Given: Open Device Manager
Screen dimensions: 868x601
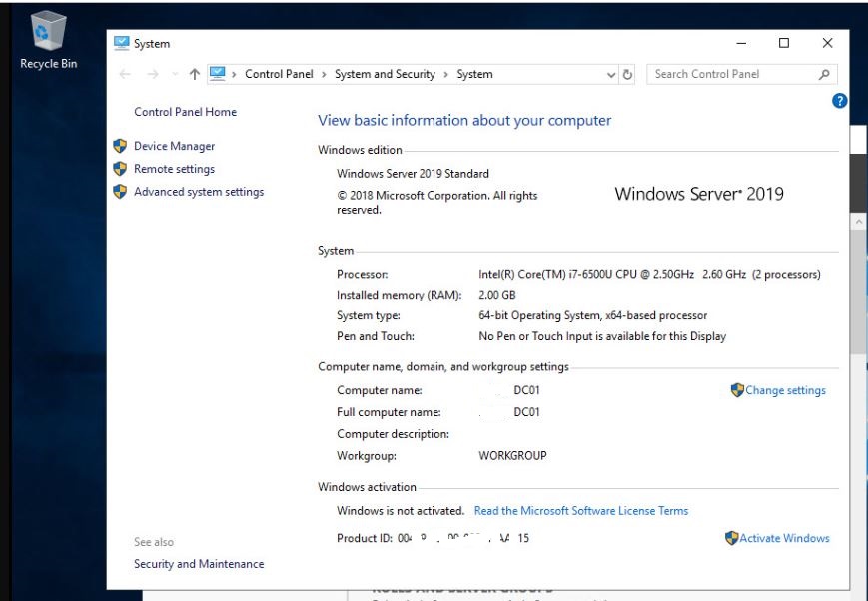Looking at the screenshot, I should (175, 146).
